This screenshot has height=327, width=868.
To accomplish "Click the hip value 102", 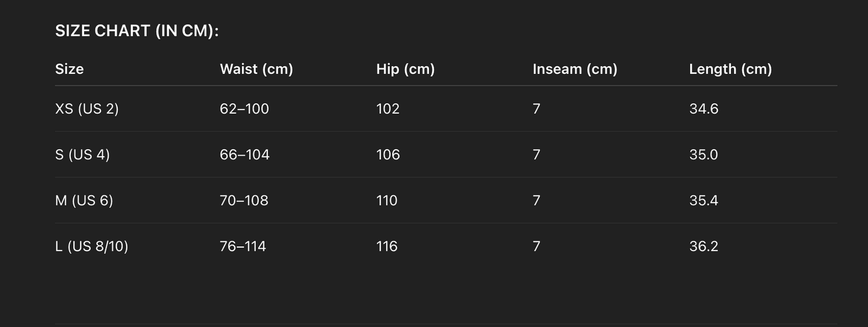I will coord(387,109).
